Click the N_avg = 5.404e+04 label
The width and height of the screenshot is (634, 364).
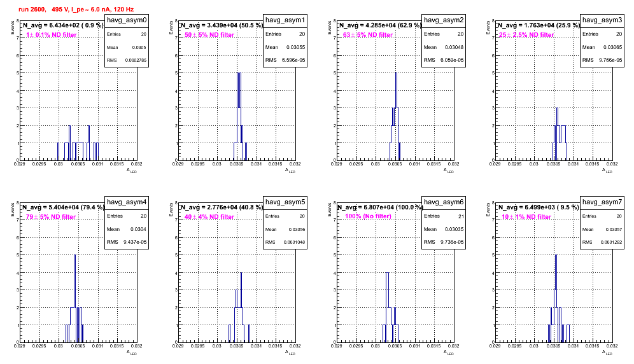(x=62, y=207)
